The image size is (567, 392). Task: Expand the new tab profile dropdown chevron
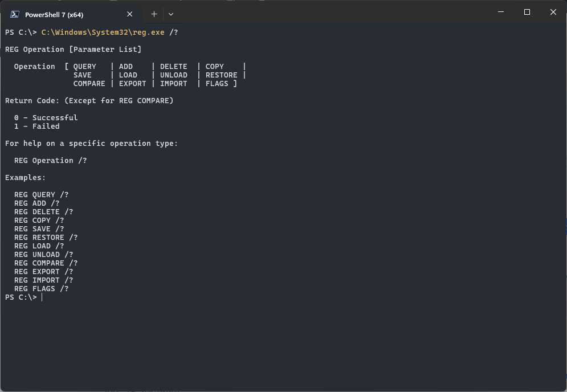pyautogui.click(x=171, y=14)
